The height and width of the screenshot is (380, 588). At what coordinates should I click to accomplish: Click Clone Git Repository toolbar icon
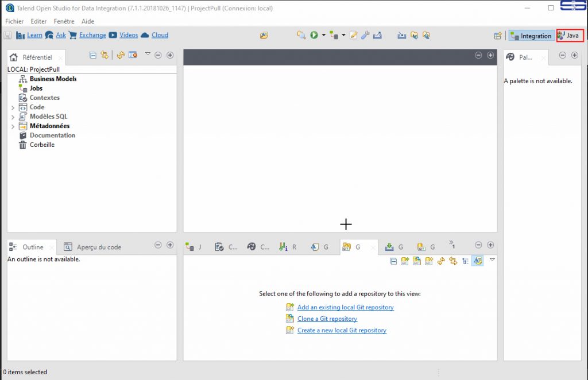417,261
